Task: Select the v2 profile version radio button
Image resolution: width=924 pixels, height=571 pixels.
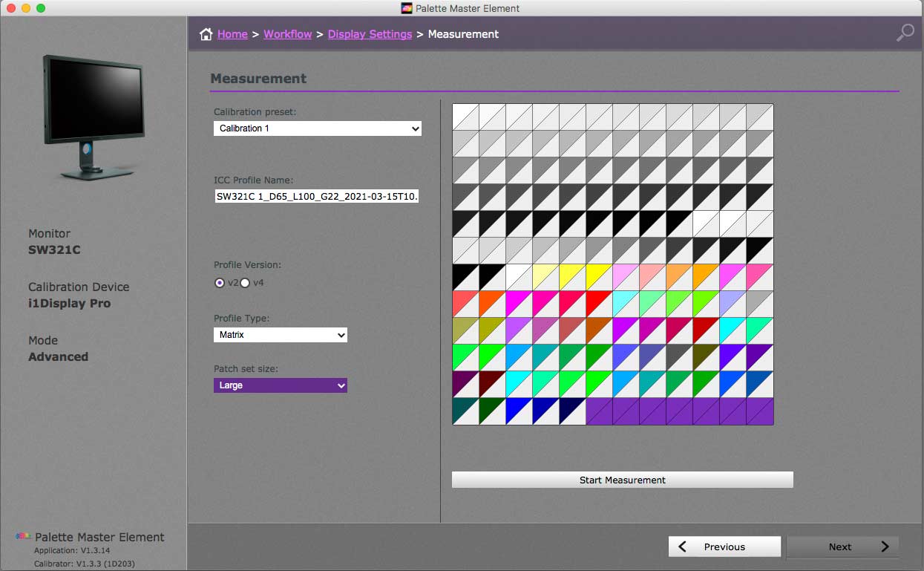Action: (220, 283)
